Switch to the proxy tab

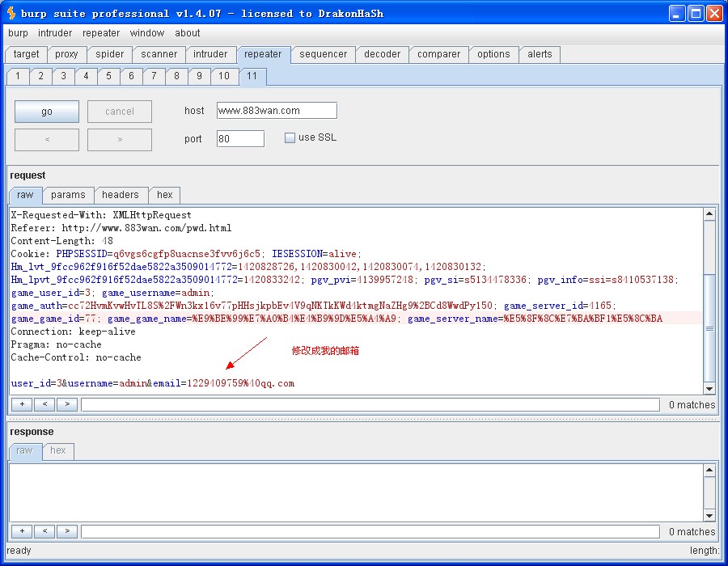[x=66, y=54]
